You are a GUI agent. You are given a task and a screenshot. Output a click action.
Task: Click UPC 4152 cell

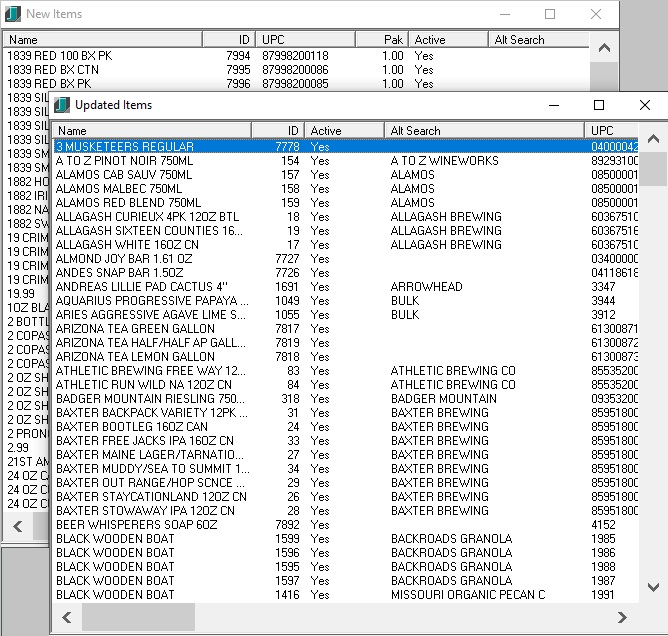(603, 525)
